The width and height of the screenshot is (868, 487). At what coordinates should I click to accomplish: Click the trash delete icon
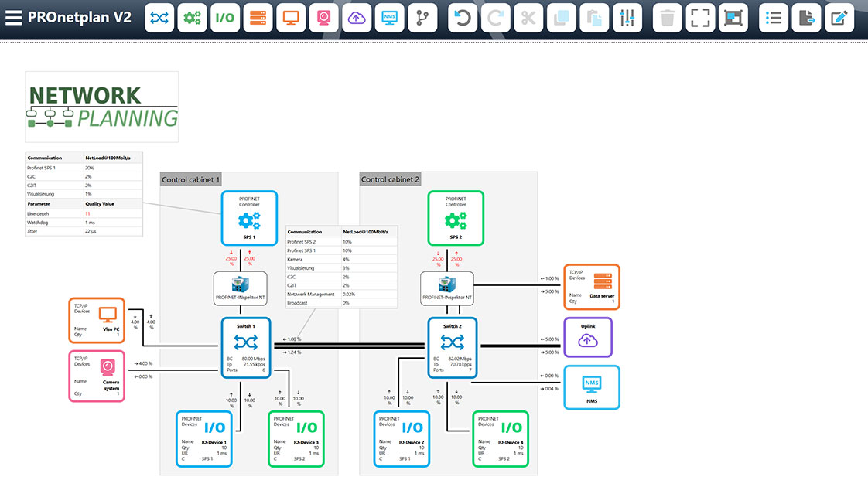(x=667, y=17)
